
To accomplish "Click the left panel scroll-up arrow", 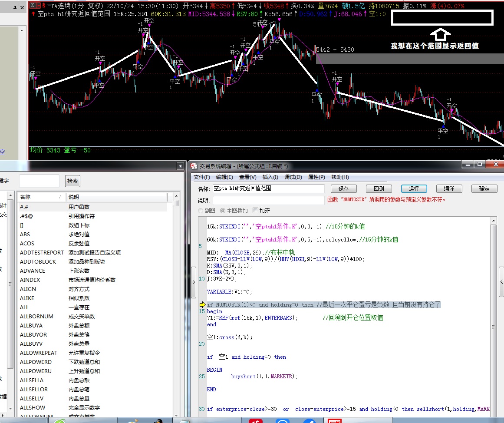I will tap(22, 30).
